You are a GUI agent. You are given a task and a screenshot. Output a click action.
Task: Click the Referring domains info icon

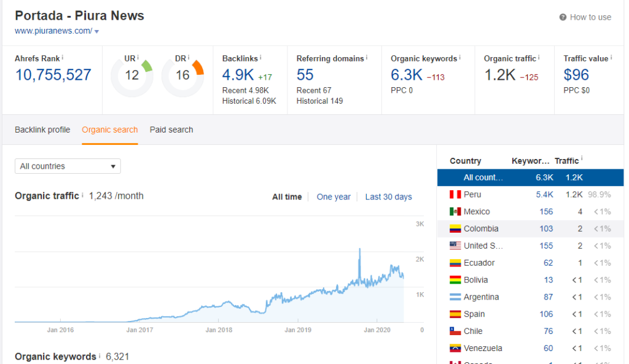tap(367, 58)
